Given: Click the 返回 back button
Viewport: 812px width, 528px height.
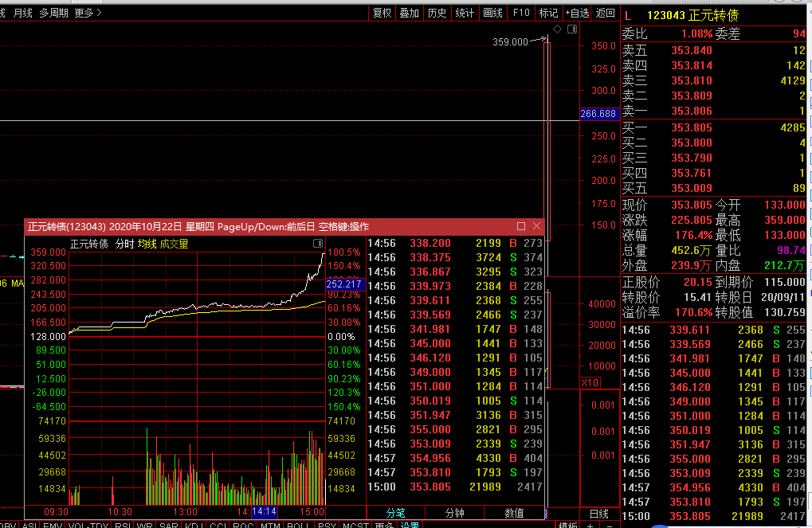Looking at the screenshot, I should pos(606,13).
